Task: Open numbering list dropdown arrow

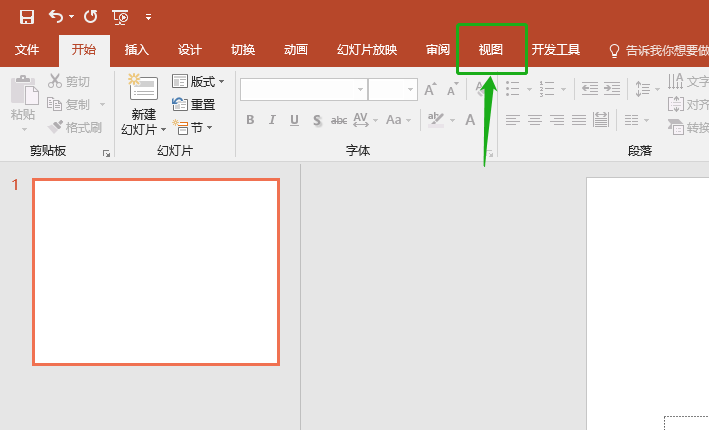Action: 563,89
